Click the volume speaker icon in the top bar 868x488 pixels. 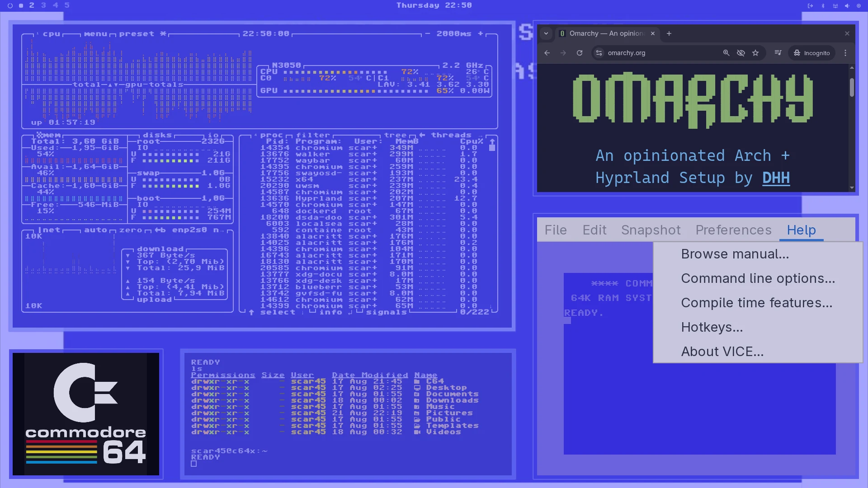click(x=846, y=6)
